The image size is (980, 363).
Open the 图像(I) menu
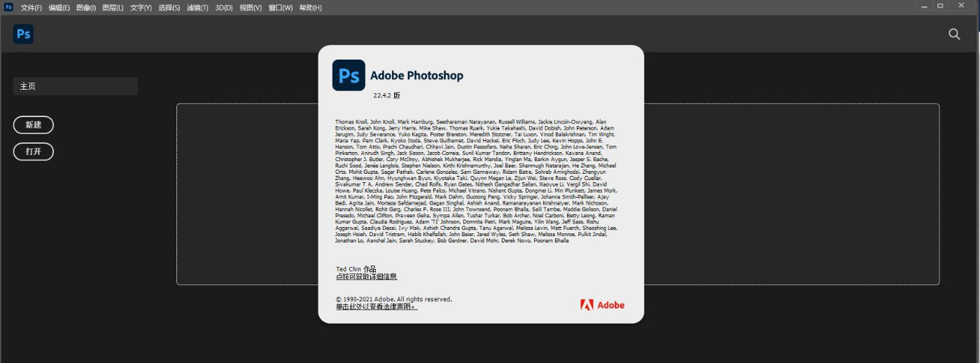[85, 8]
